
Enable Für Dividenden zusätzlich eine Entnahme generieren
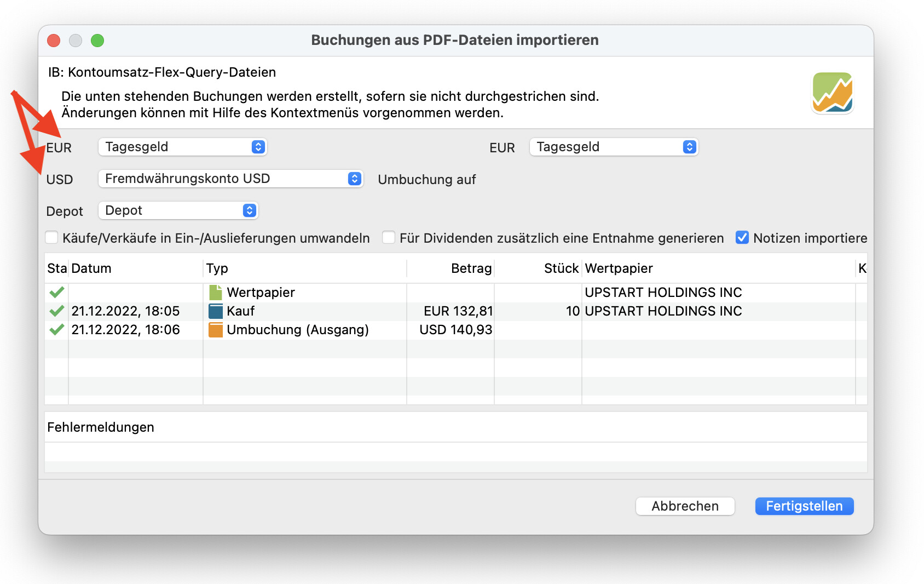(389, 238)
